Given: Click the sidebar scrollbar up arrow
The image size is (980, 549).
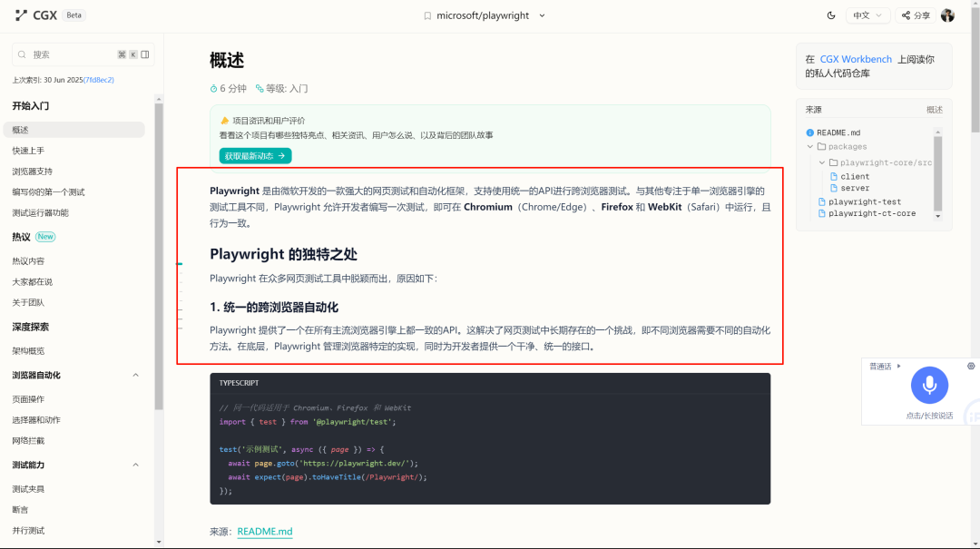Looking at the screenshot, I should point(159,99).
